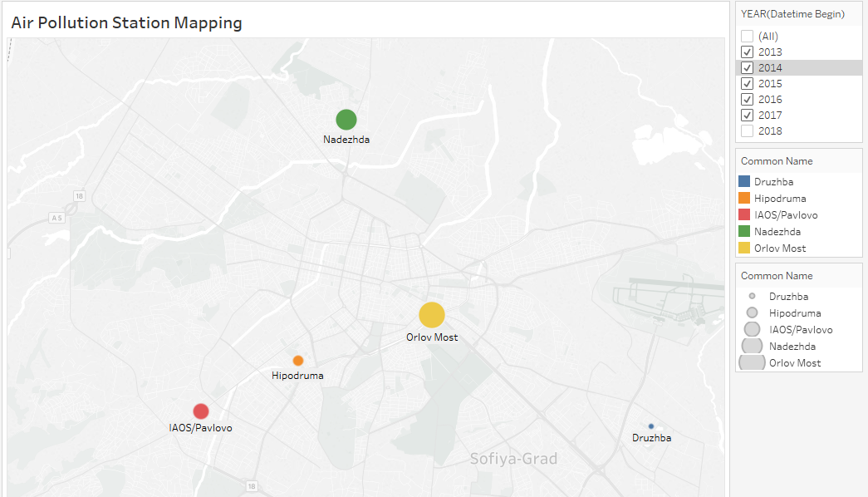
Task: Click the Orlov Most size legend circle
Action: click(753, 363)
